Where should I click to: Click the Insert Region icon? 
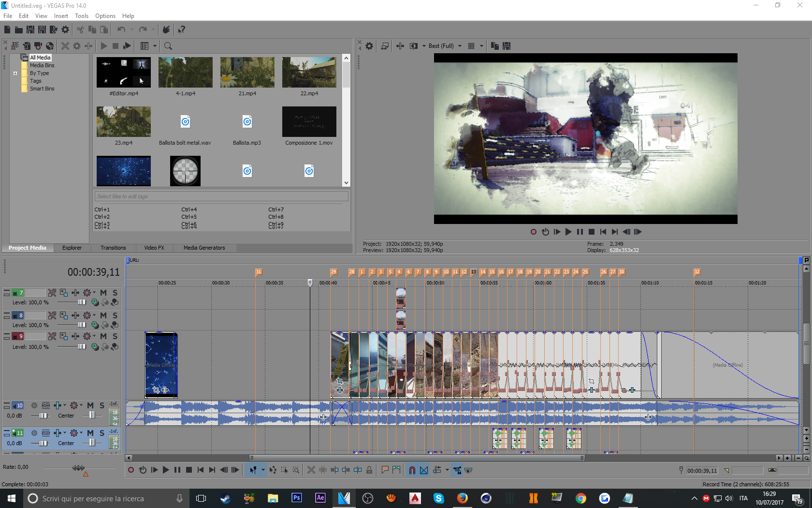tap(397, 470)
